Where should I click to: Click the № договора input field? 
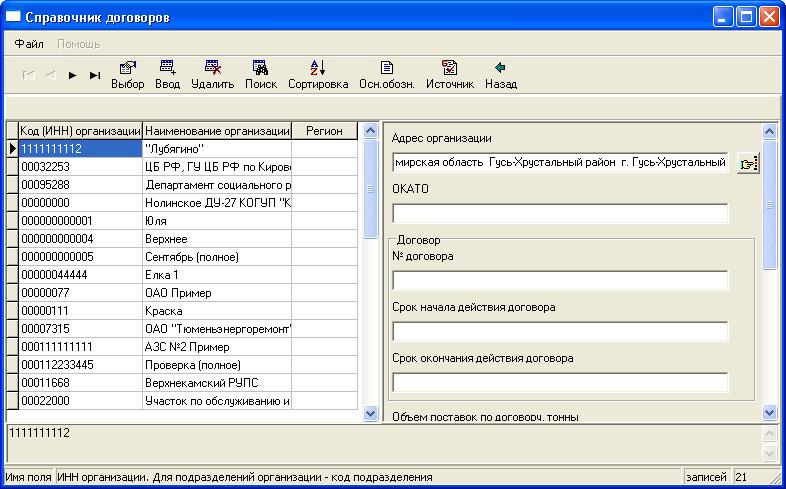560,280
